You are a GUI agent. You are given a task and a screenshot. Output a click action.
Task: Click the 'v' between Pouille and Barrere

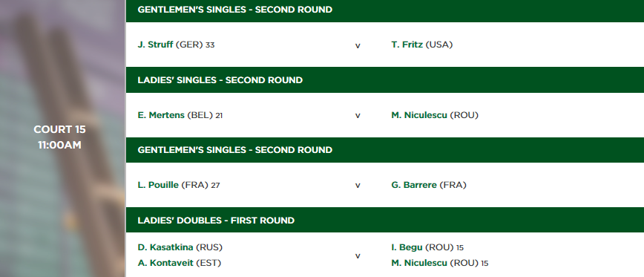tap(358, 186)
